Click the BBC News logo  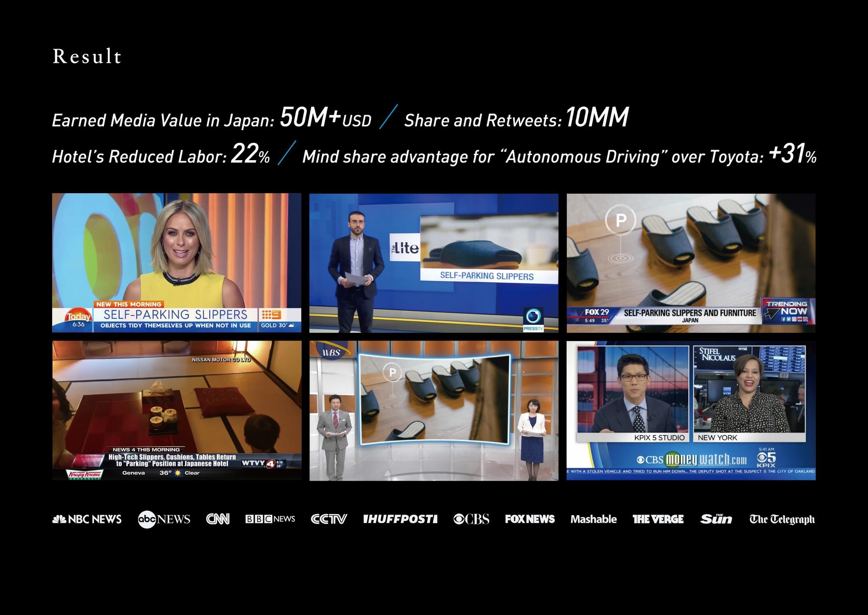[x=270, y=519]
